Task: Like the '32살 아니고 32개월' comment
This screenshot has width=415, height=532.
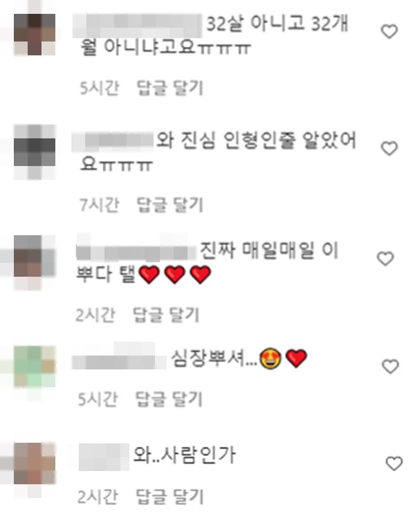Action: point(389,32)
